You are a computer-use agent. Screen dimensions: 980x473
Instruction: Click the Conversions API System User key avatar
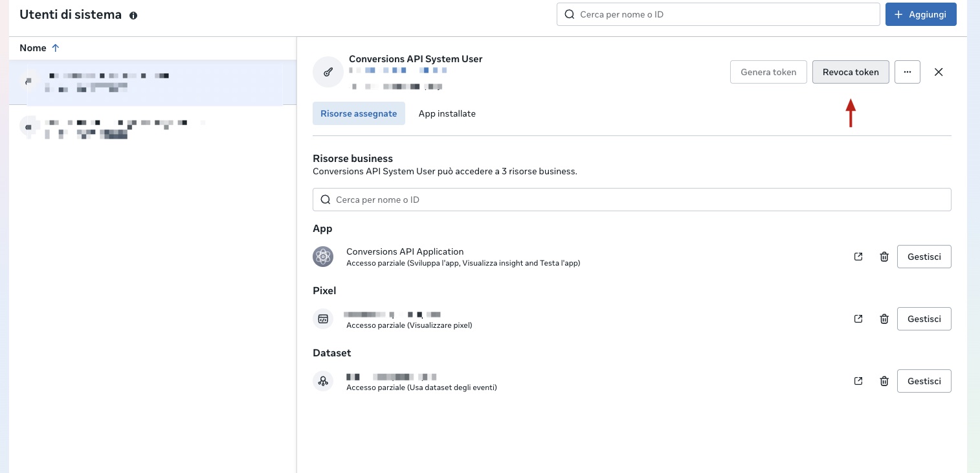[328, 71]
